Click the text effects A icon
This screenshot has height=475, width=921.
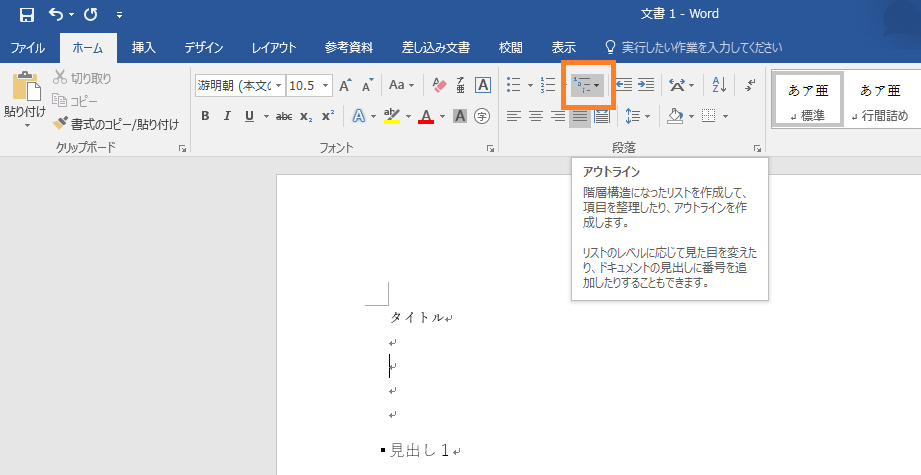click(x=358, y=116)
